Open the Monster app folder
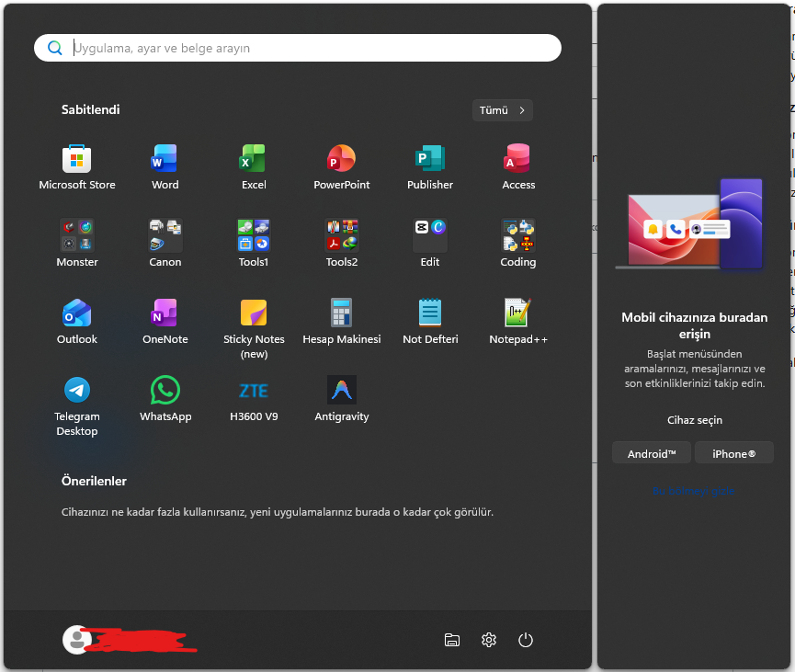Image resolution: width=795 pixels, height=672 pixels. coord(77,244)
